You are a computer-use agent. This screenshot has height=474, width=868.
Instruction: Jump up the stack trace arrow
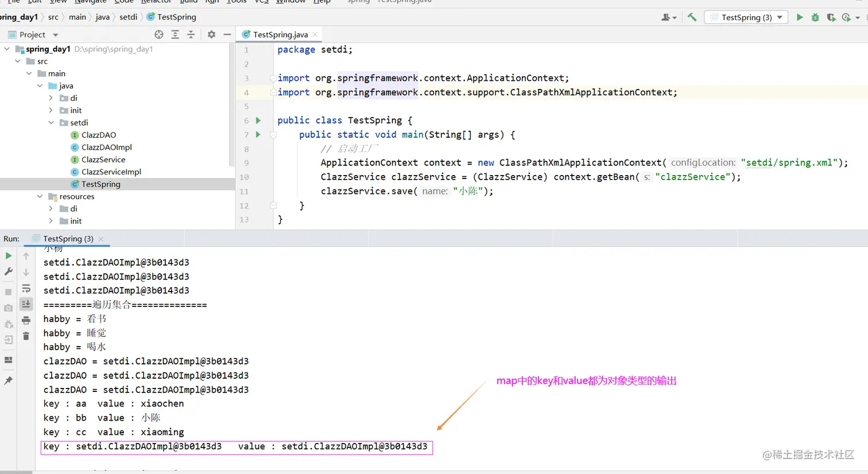[26, 256]
